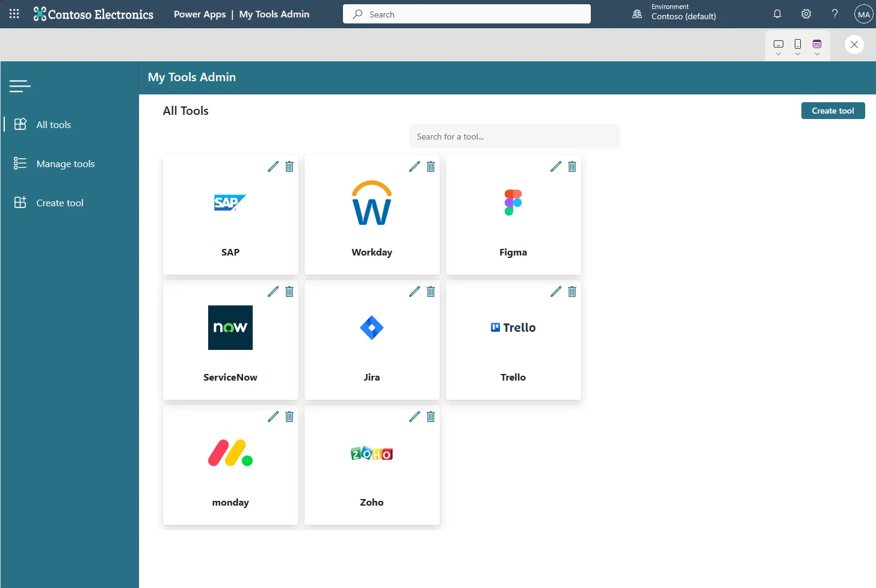Delete the SAP tool using trash icon
The image size is (876, 588).
click(x=289, y=167)
